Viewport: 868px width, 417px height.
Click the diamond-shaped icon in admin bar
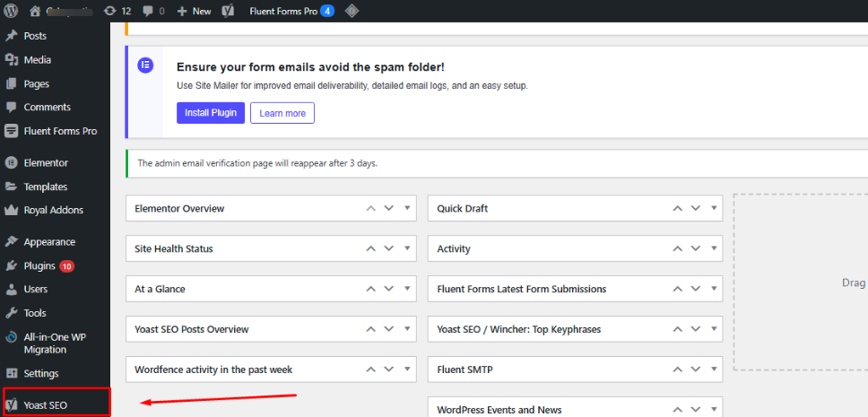352,11
